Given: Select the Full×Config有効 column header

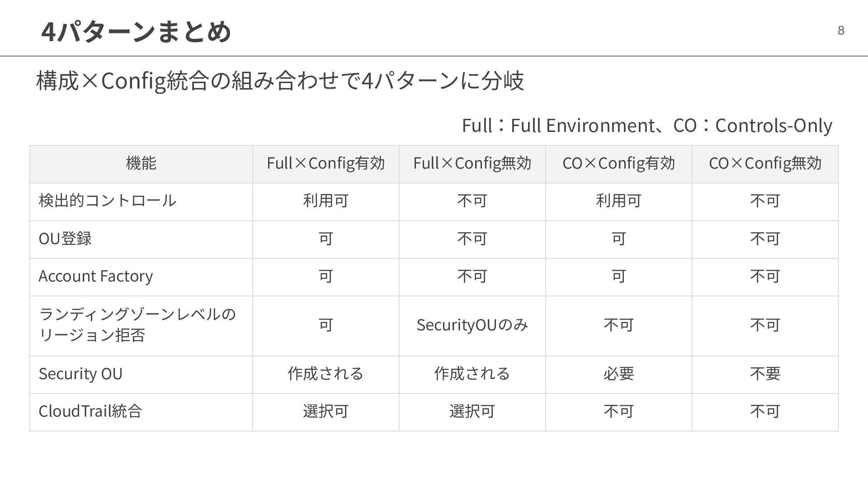Looking at the screenshot, I should tap(325, 164).
